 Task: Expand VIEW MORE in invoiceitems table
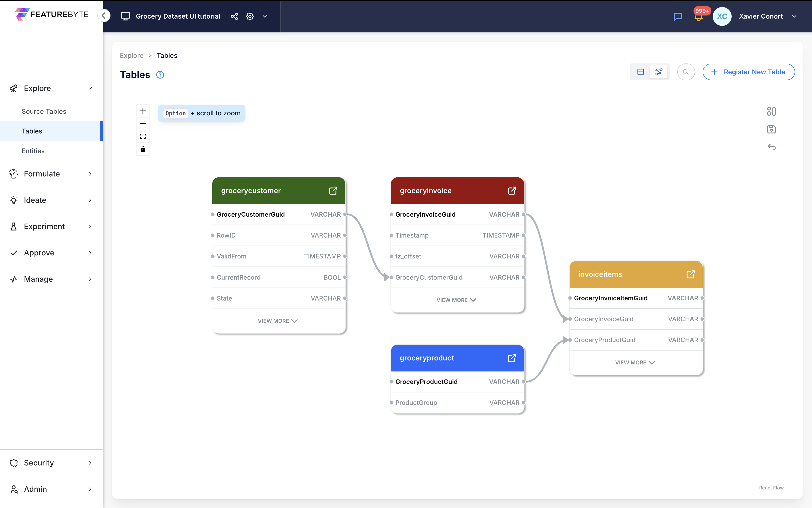click(635, 363)
